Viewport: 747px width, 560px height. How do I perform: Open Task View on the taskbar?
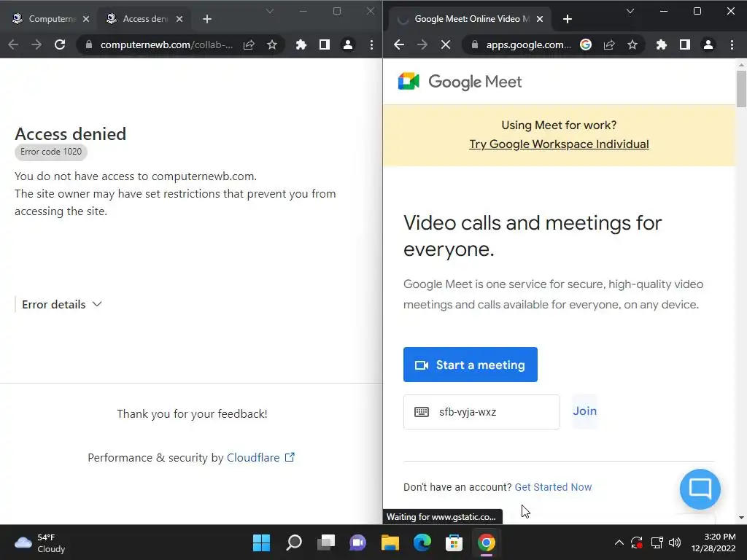tap(326, 542)
